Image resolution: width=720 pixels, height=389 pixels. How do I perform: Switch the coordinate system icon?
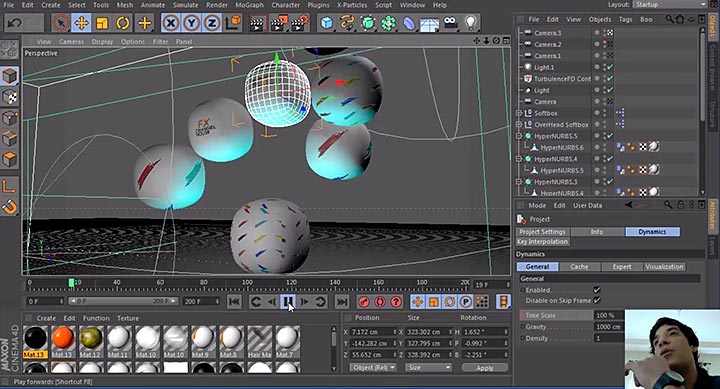[x=233, y=23]
